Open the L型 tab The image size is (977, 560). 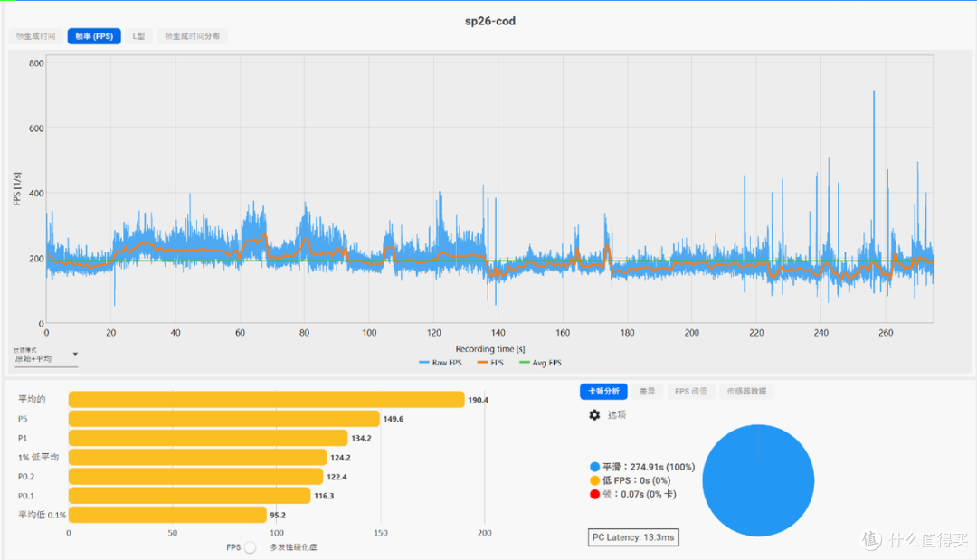point(138,36)
